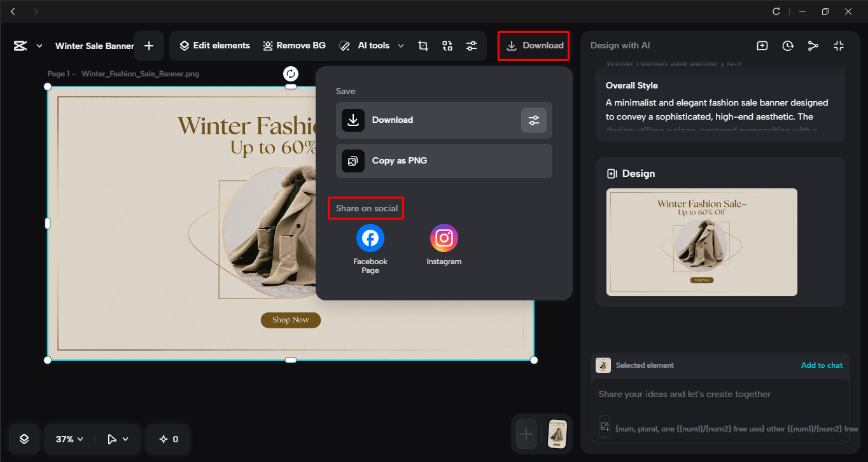Image resolution: width=868 pixels, height=462 pixels.
Task: Click the share icon in the AI panel
Action: click(813, 45)
